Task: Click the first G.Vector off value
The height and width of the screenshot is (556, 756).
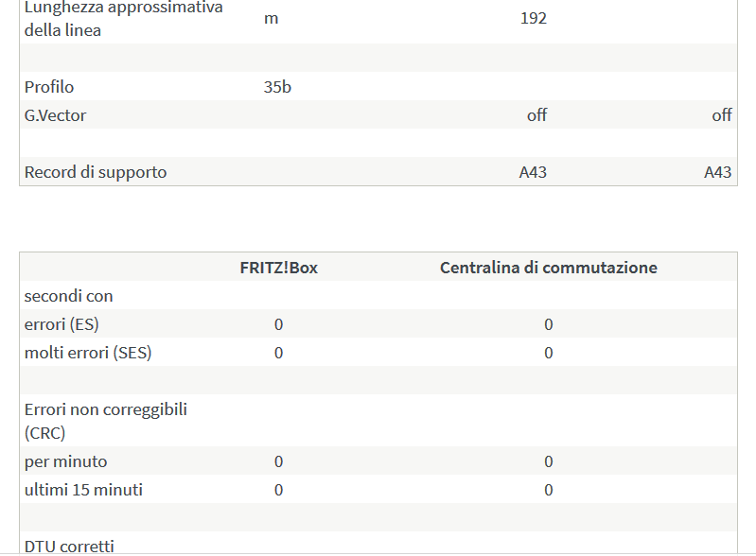Action: click(x=536, y=115)
